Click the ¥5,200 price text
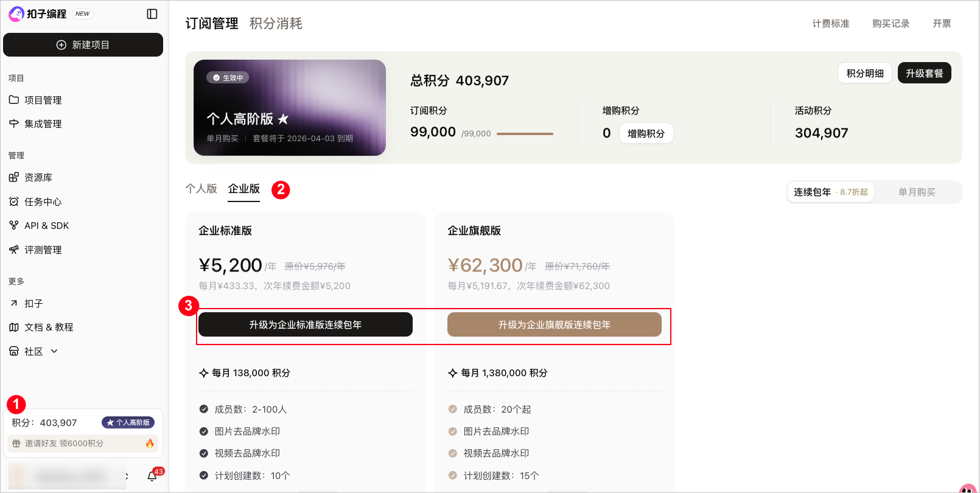This screenshot has height=493, width=980. [230, 265]
